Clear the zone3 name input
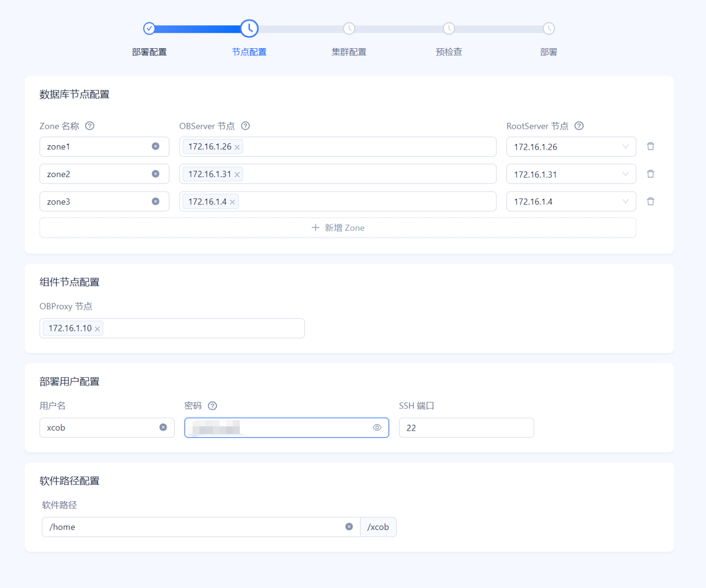The width and height of the screenshot is (706, 588). pos(156,201)
